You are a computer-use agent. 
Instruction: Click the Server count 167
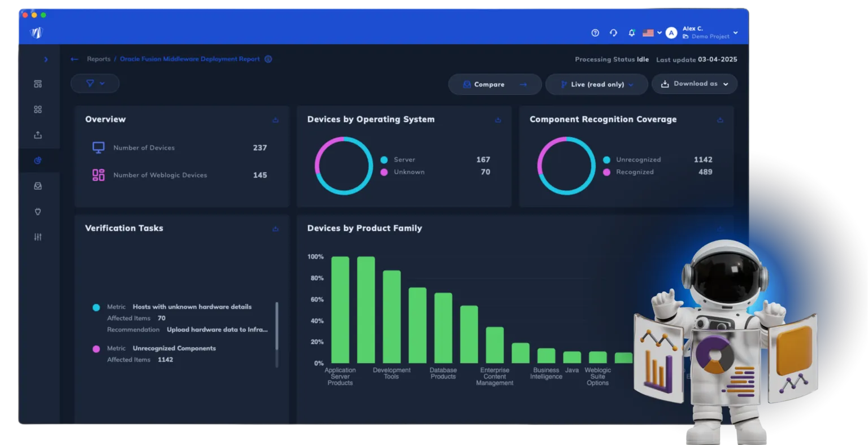(x=483, y=160)
